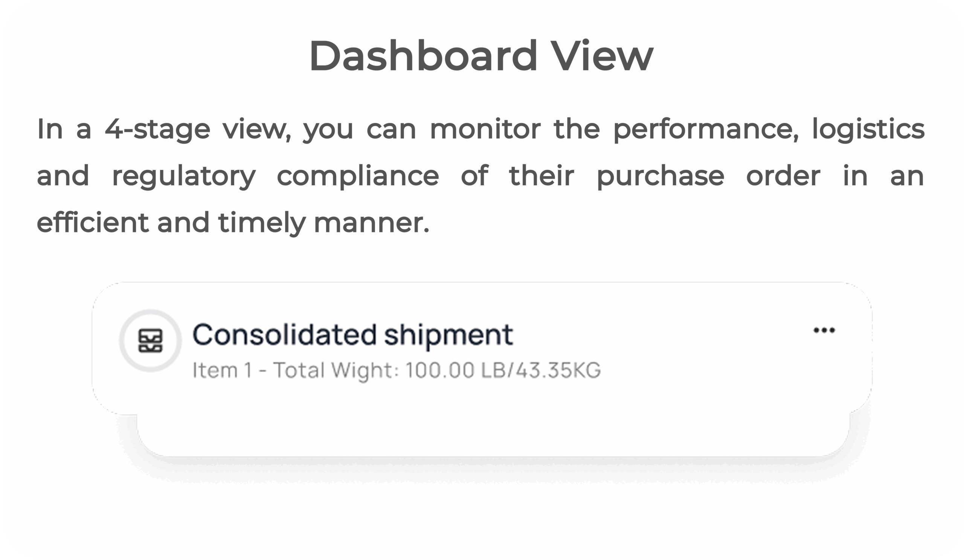Click the Item 1 label text
This screenshot has width=964, height=560.
point(222,370)
